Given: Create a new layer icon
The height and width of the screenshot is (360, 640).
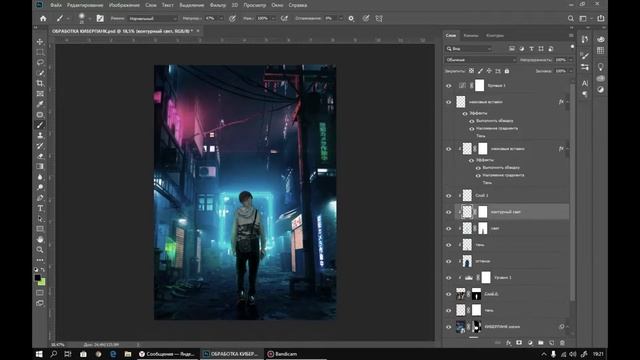Looking at the screenshot, I should tap(551, 343).
